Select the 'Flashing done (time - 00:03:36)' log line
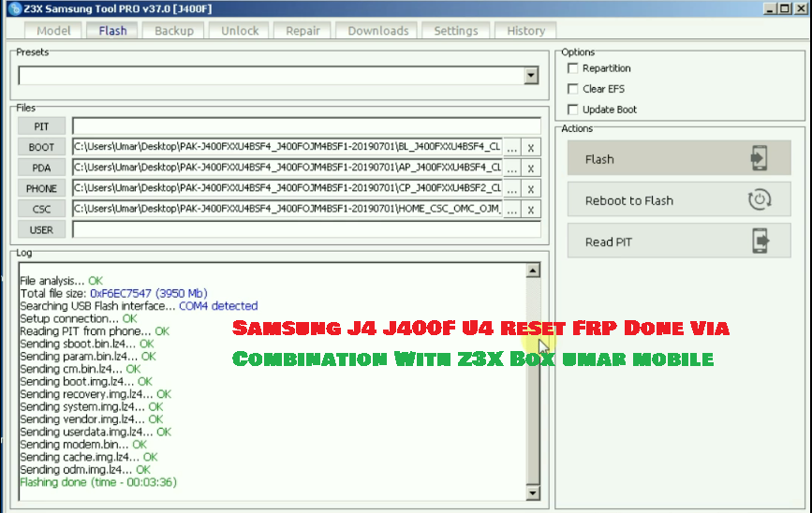The image size is (812, 513). click(x=98, y=482)
